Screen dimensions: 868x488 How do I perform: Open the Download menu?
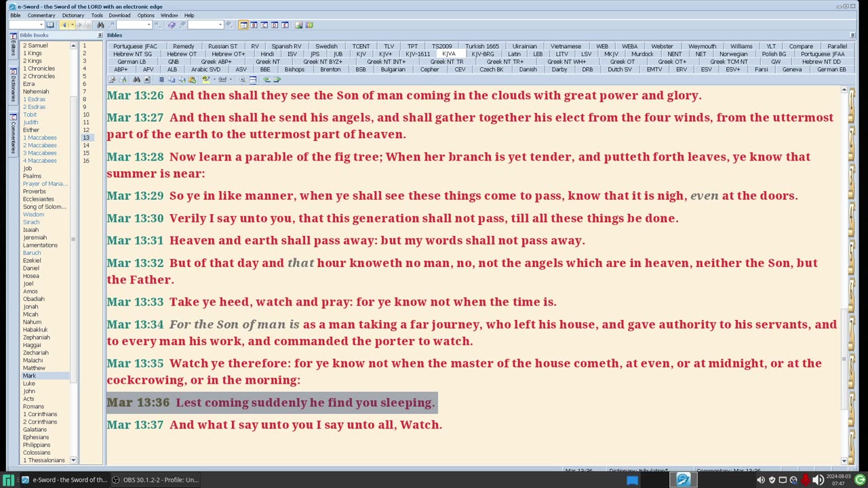(119, 15)
